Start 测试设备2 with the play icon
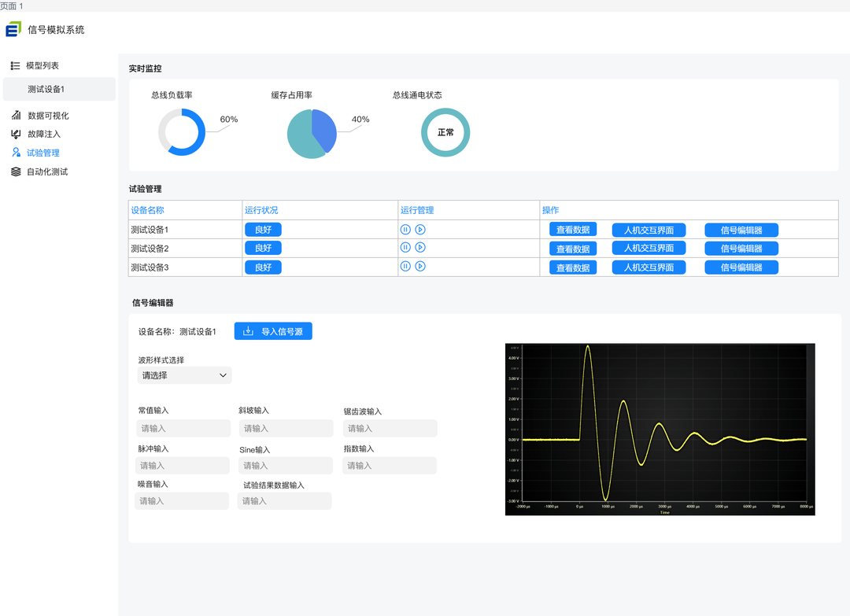Viewport: 850px width, 616px height. 420,247
